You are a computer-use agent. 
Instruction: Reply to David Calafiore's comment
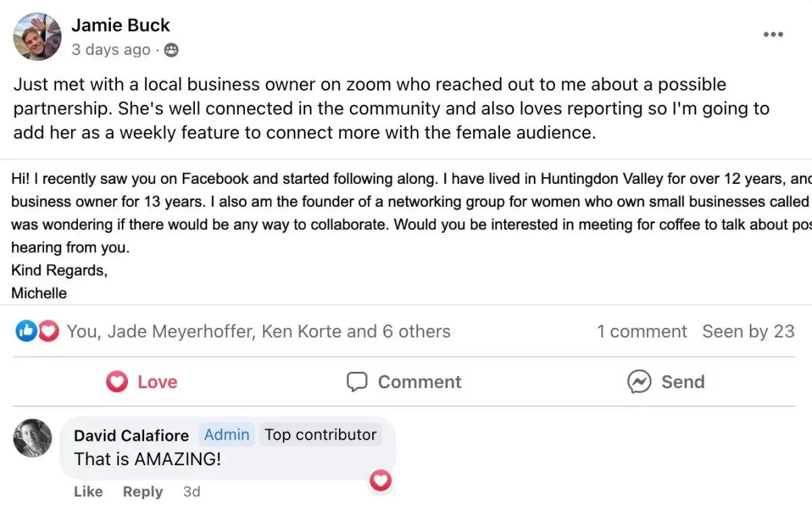click(143, 491)
